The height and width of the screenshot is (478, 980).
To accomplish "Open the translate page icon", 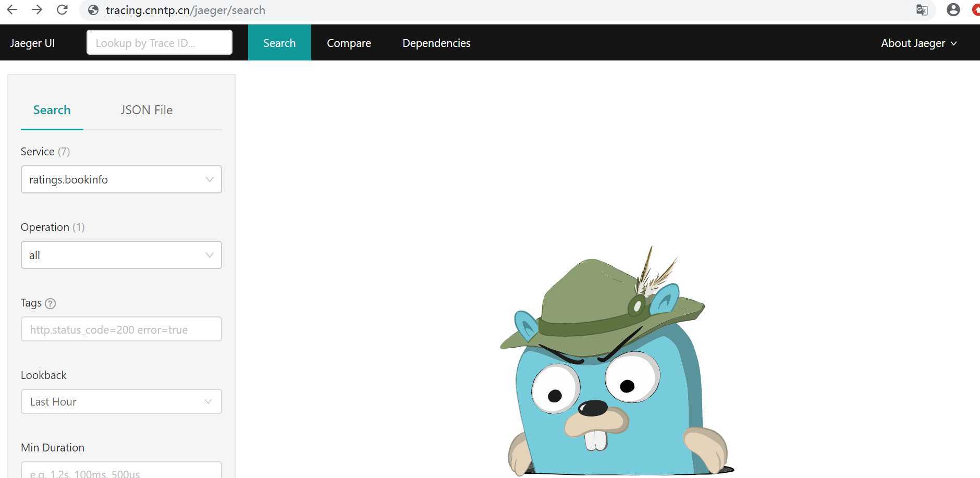I will (922, 10).
